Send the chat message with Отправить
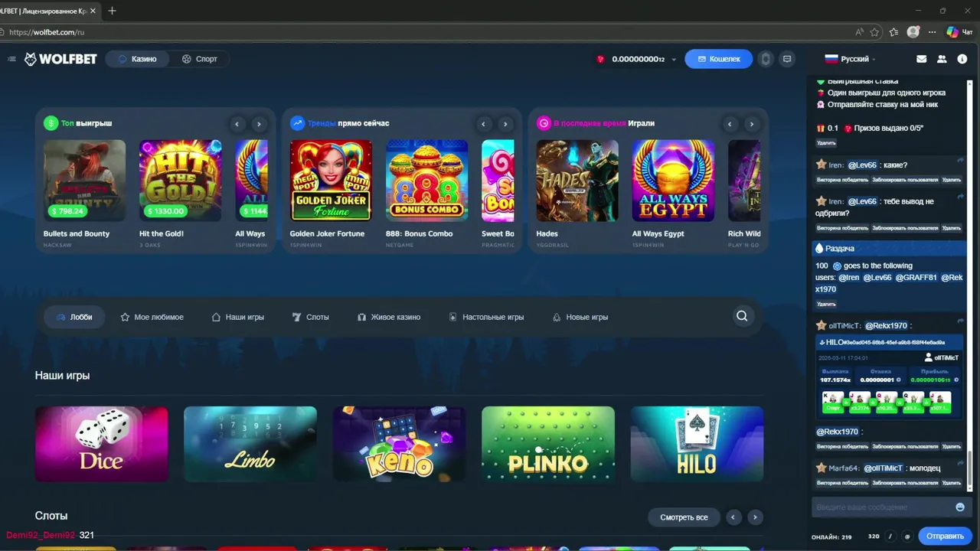The image size is (980, 551). click(945, 536)
